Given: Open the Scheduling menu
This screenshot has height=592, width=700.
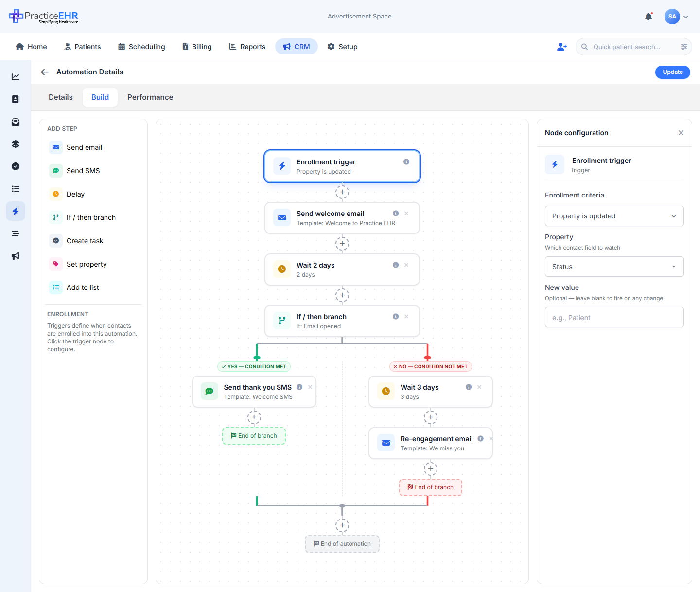Looking at the screenshot, I should point(141,47).
